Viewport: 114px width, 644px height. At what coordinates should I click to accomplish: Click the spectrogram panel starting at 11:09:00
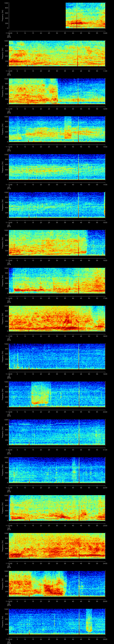point(57,16)
